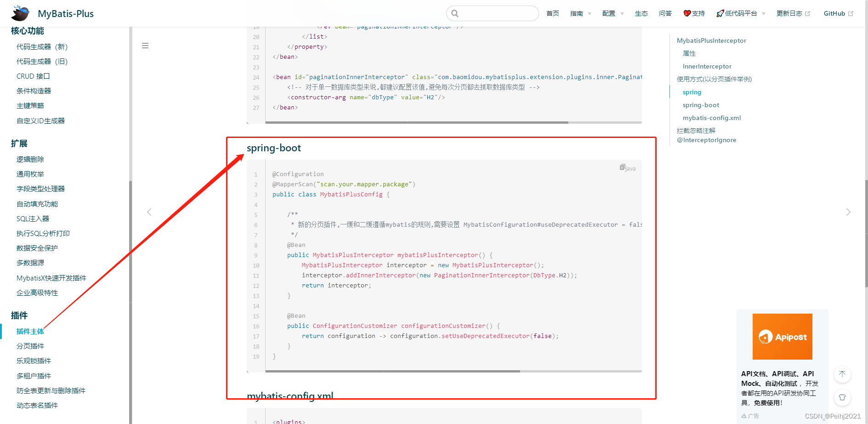
Task: Open 逻辑删除 sidebar page
Action: 30,160
